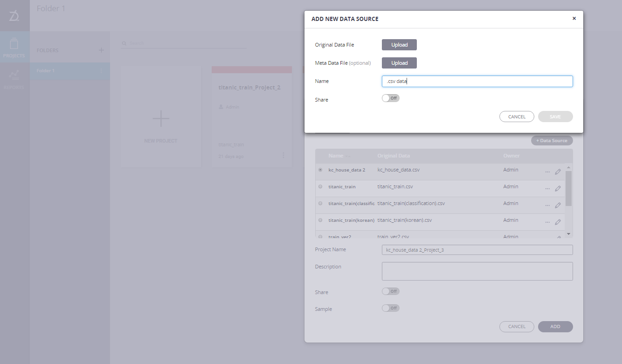Open Folder 1 options menu dots
This screenshot has width=622, height=364.
102,71
